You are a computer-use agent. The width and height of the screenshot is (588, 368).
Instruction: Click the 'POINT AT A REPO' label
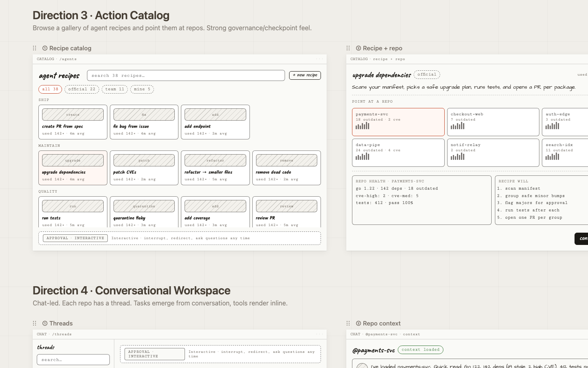(372, 101)
